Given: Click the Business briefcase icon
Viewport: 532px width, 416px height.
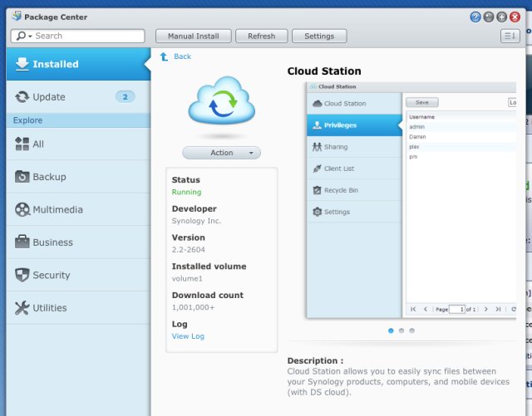Looking at the screenshot, I should pyautogui.click(x=22, y=242).
